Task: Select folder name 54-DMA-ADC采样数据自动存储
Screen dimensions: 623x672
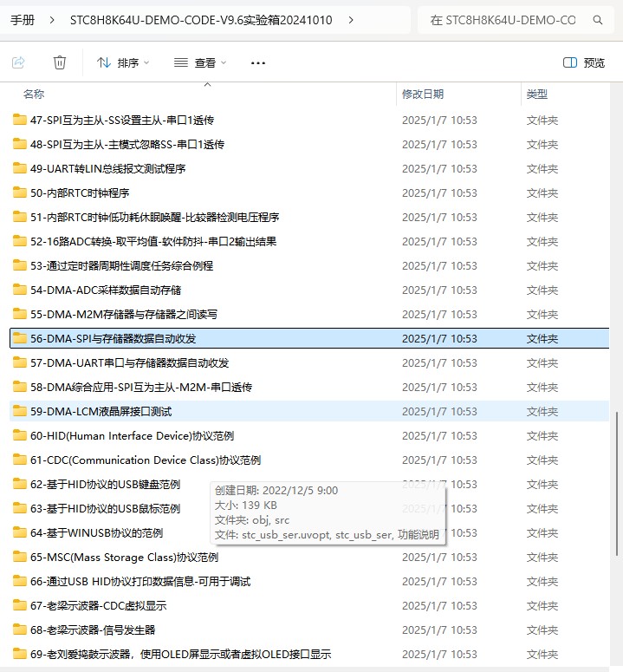Action: [106, 290]
